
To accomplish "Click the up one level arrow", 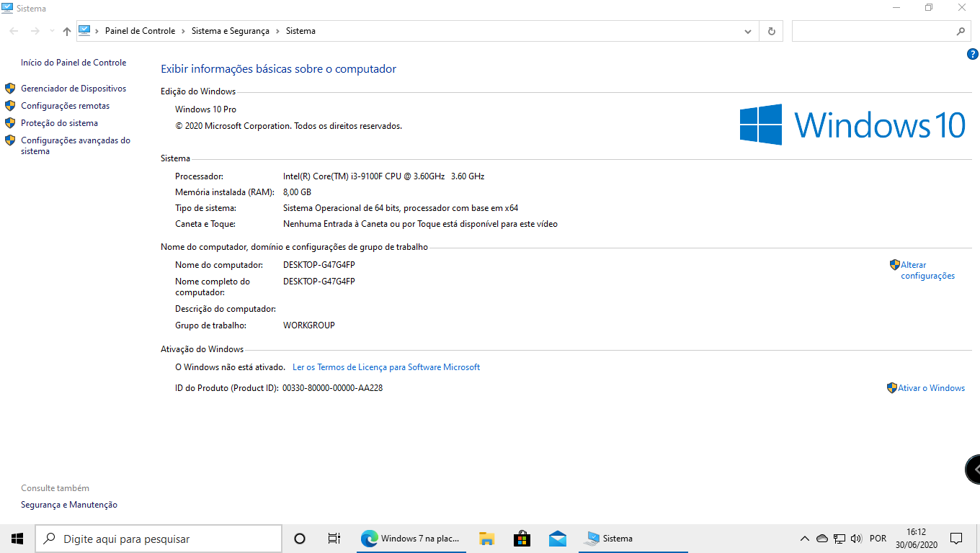I will (67, 31).
